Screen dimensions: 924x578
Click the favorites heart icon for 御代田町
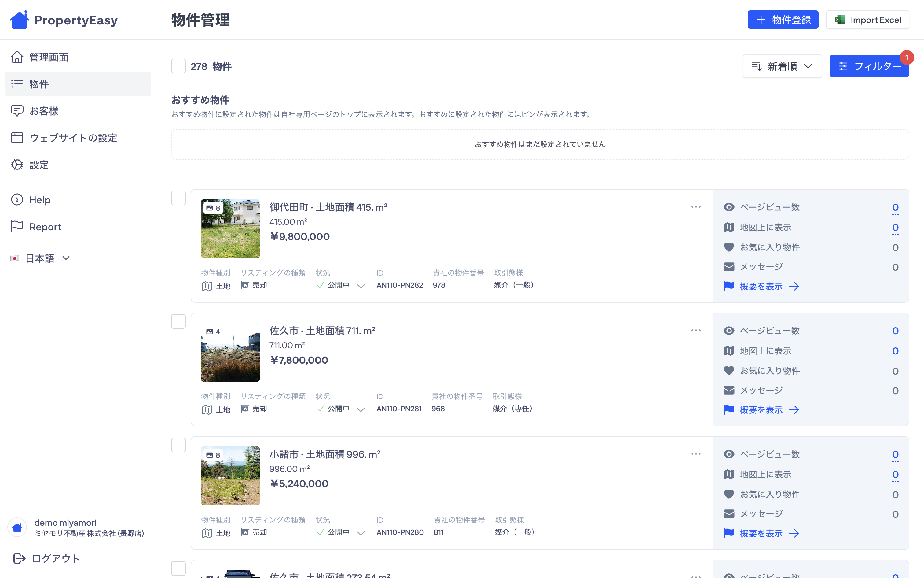click(729, 247)
